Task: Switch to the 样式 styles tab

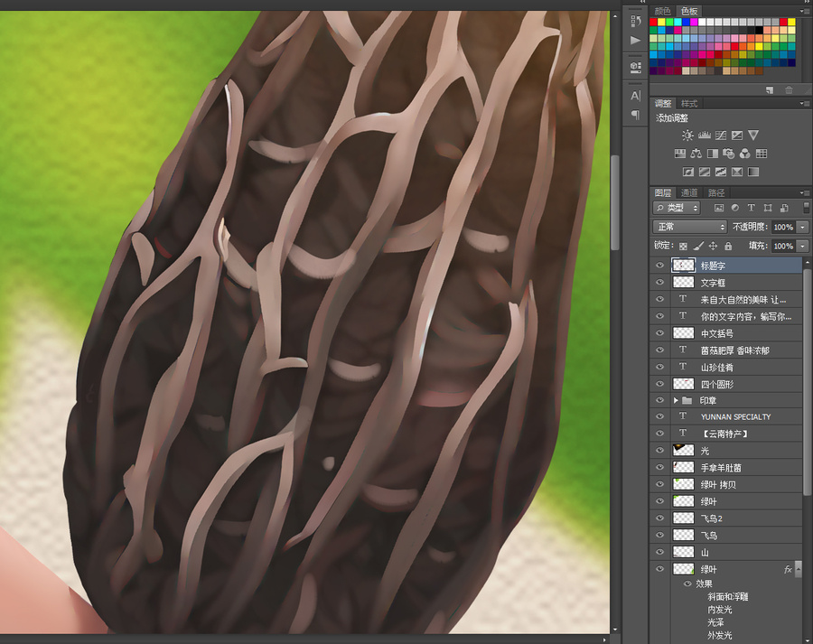Action: pos(689,103)
